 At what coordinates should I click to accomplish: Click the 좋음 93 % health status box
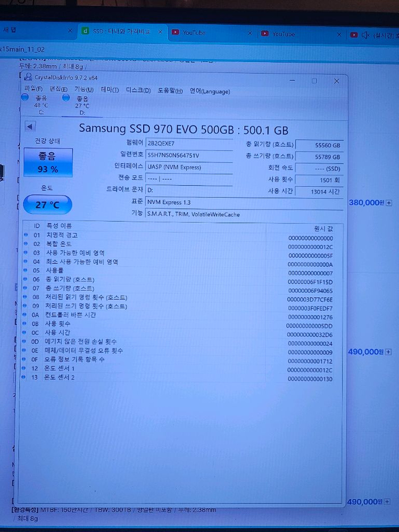point(48,162)
